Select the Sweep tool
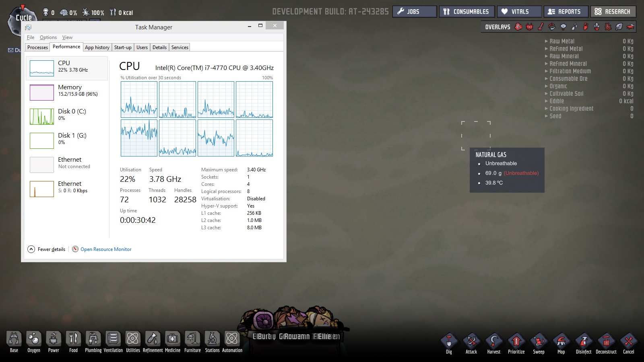 [539, 342]
